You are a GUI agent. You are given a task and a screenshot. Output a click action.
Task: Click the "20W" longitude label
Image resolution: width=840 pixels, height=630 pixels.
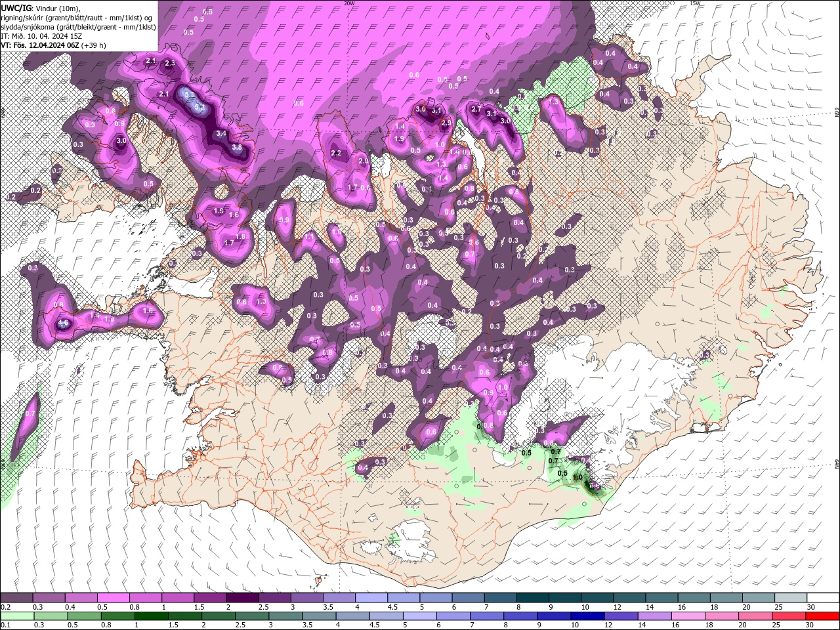[349, 3]
